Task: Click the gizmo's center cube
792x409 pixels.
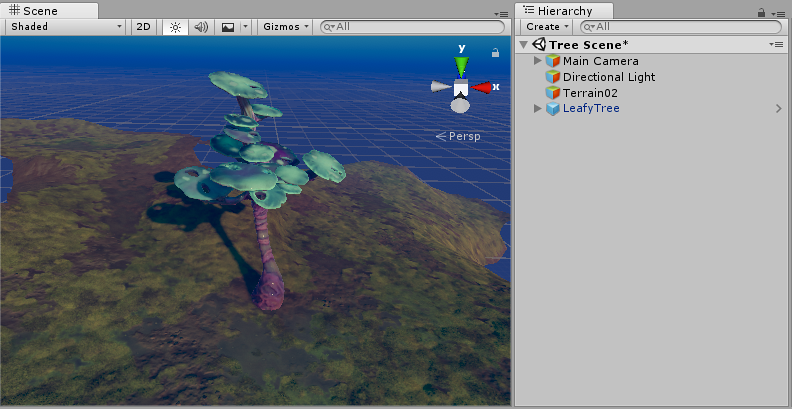Action: click(x=461, y=89)
